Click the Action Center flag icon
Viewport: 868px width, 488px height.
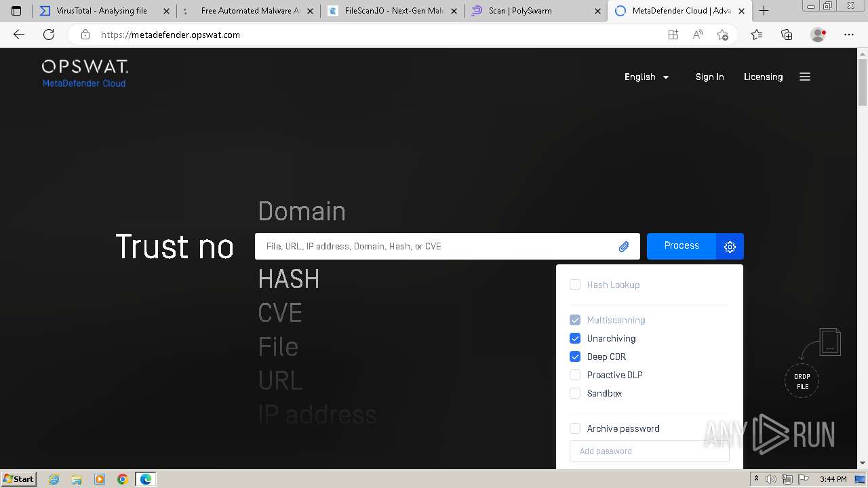(x=802, y=479)
